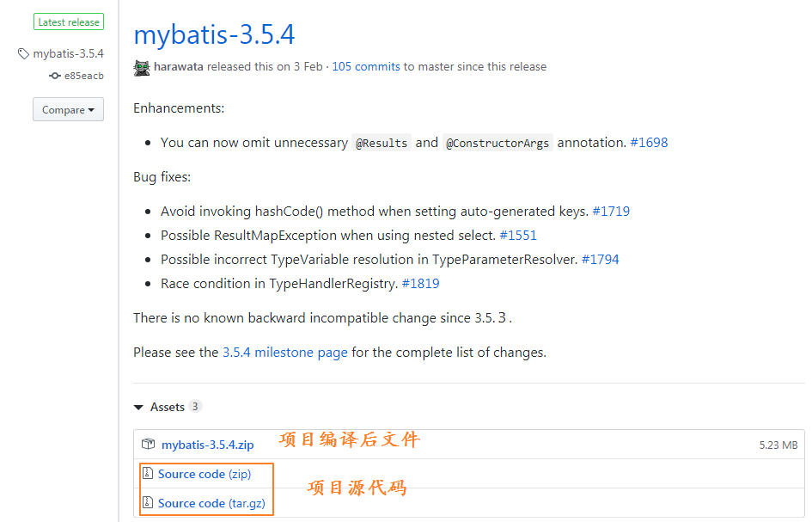Screen dimensions: 812x522
Task: Click the Latest release badge
Action: point(69,21)
